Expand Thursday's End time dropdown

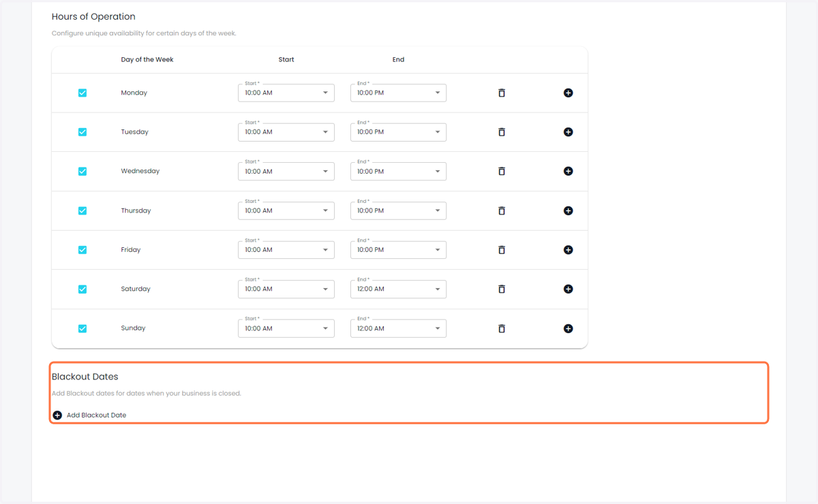tap(398, 210)
